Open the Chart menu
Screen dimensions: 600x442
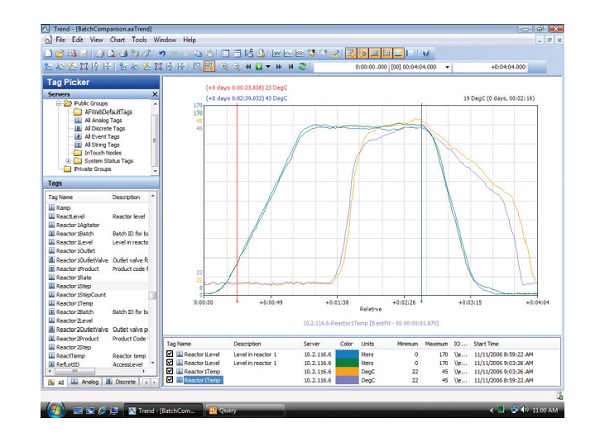(119, 38)
